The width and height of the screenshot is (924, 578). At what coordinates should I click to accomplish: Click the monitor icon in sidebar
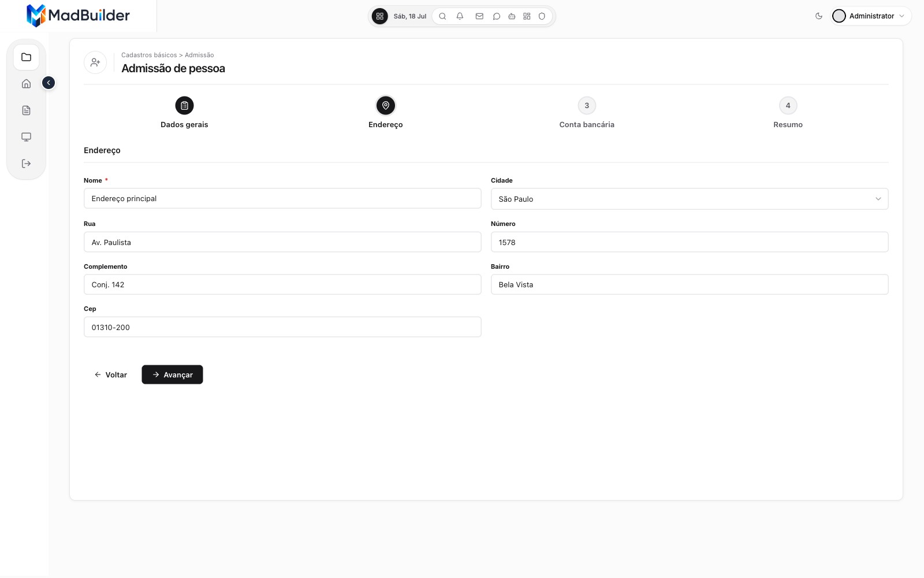tap(26, 137)
